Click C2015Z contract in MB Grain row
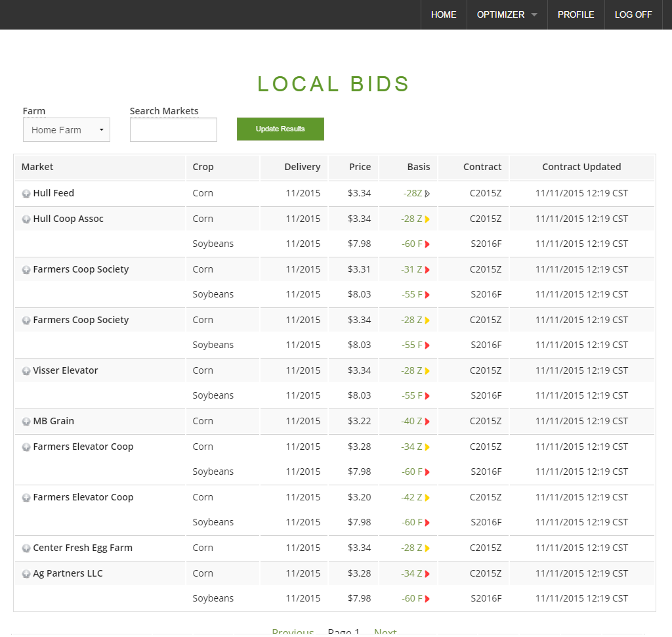The width and height of the screenshot is (672, 637). [x=486, y=421]
